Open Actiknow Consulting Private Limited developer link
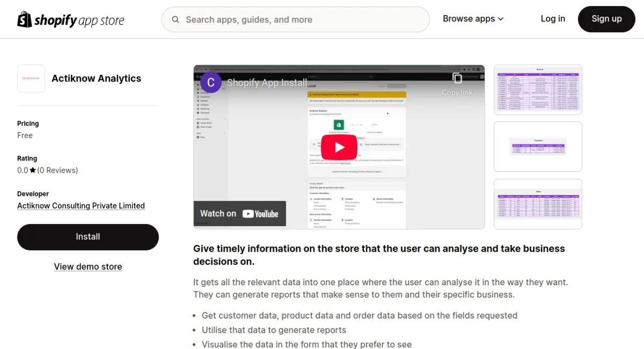This screenshot has height=349, width=644. tap(81, 206)
